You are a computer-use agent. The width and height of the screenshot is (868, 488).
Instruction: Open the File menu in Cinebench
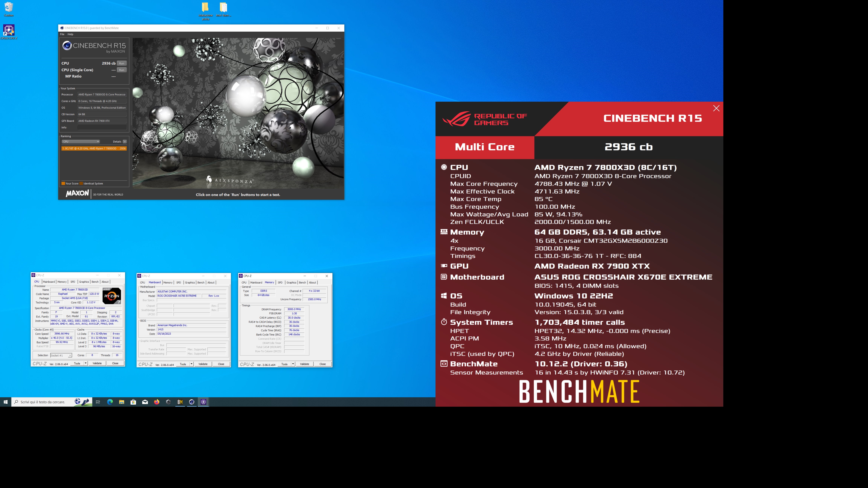(x=62, y=34)
